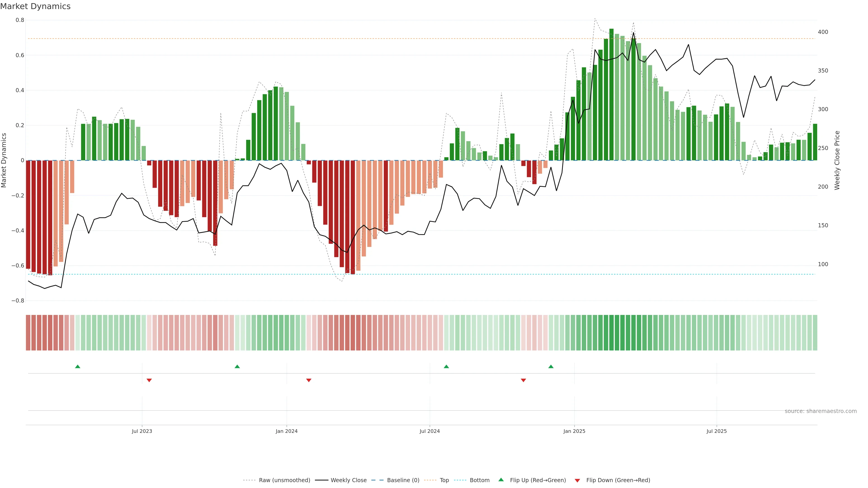Image resolution: width=868 pixels, height=488 pixels.
Task: Click the Market Dynamics chart title
Action: (x=35, y=6)
